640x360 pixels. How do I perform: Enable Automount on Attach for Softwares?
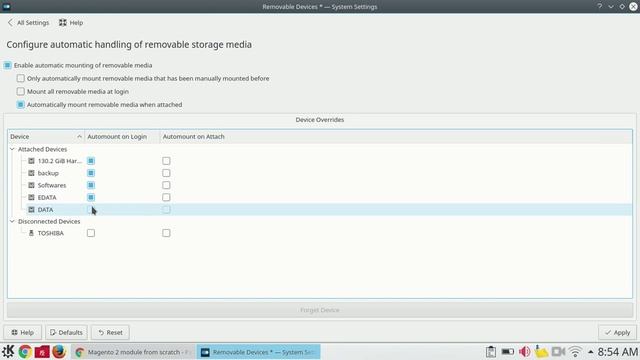tap(166, 185)
